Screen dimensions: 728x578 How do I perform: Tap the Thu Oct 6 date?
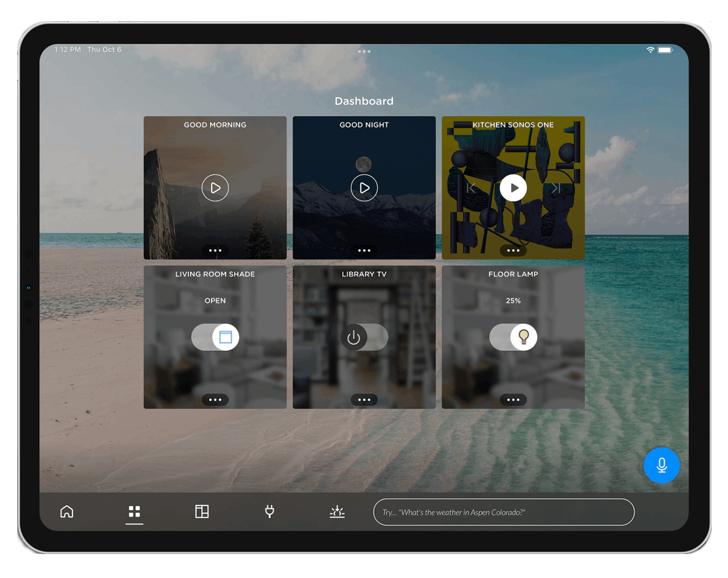click(x=104, y=50)
